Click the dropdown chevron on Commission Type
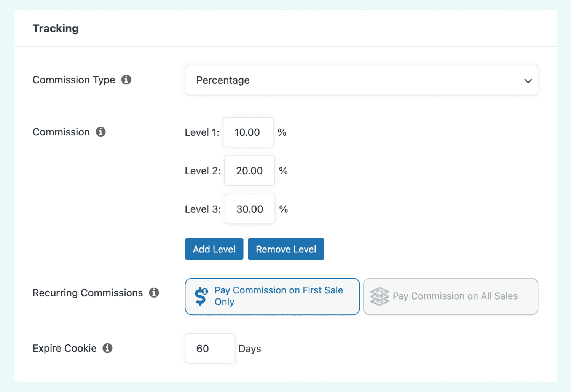The image size is (571, 392). coord(528,81)
